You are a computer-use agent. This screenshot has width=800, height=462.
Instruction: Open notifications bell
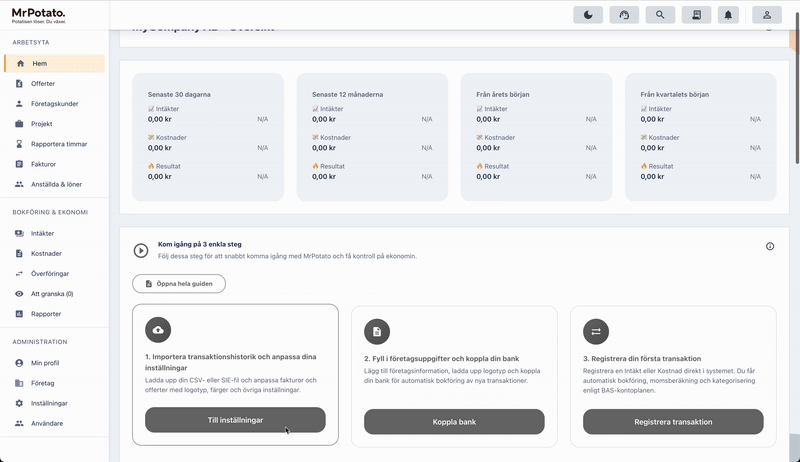729,14
